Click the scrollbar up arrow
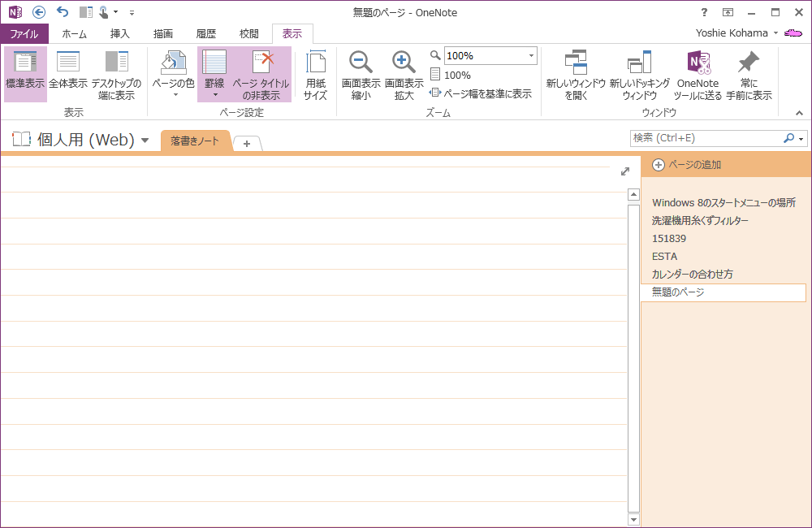 click(x=633, y=195)
